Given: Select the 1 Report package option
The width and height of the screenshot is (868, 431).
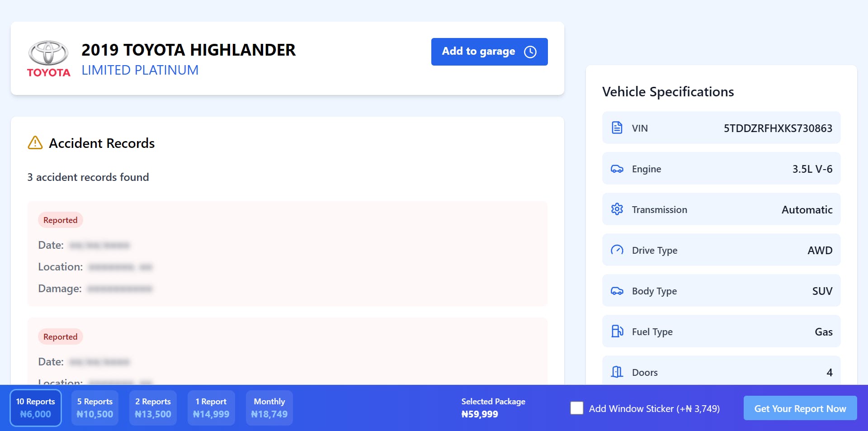Looking at the screenshot, I should click(x=211, y=407).
